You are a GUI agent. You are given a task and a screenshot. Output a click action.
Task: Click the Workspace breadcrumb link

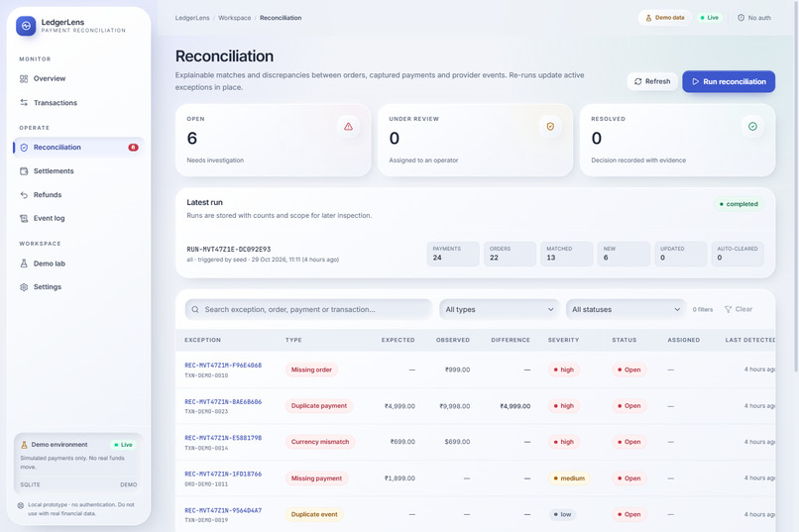coord(234,18)
